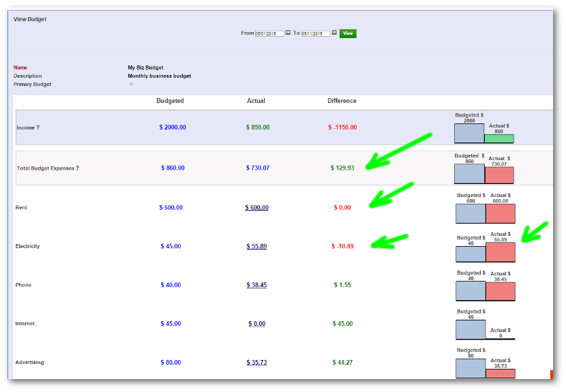Click the Total Budget Expenses help question mark
This screenshot has height=392, width=566.
(x=78, y=168)
